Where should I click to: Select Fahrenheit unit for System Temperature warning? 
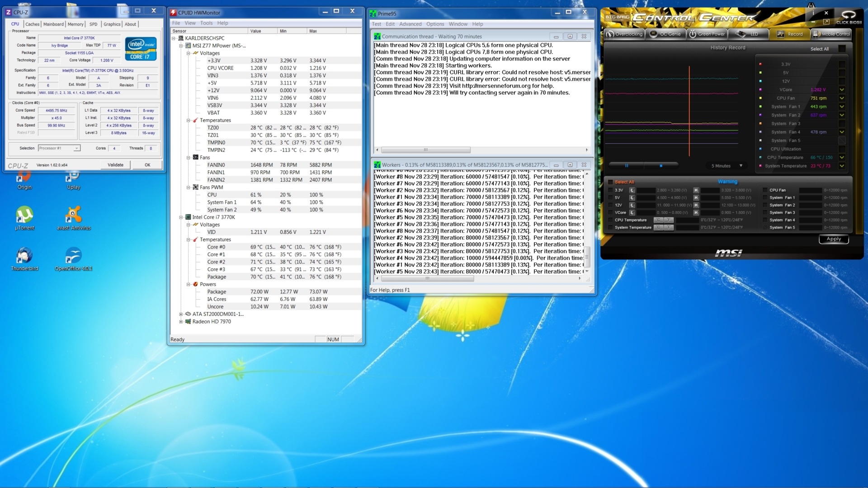point(669,227)
